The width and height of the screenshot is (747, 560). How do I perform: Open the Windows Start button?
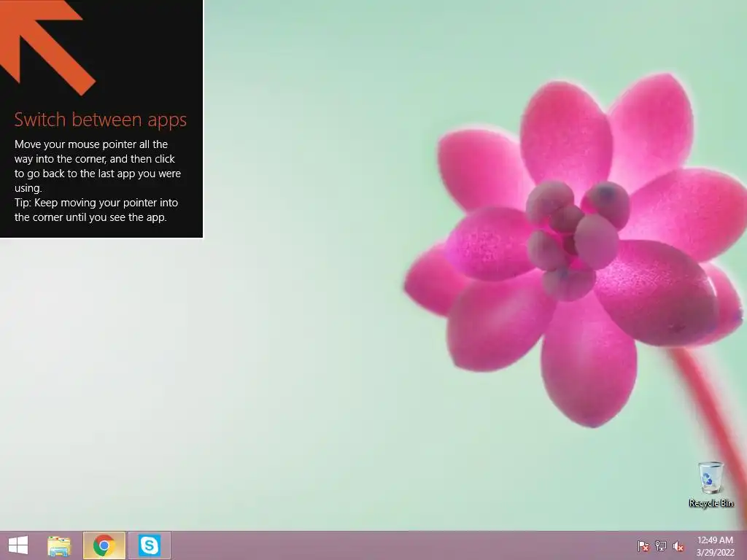[18, 545]
